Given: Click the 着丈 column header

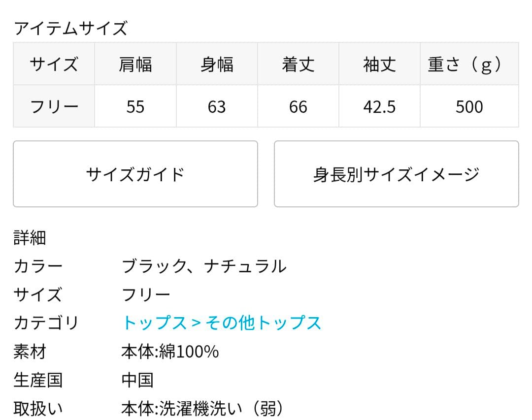Looking at the screenshot, I should pos(298,64).
